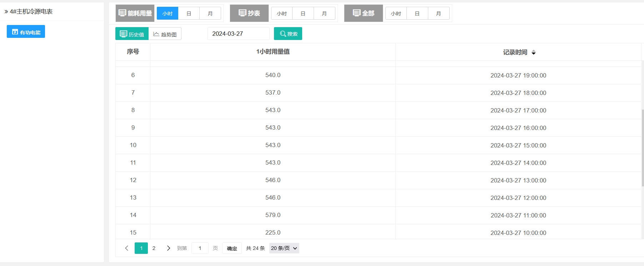Click timestamp 2024-03-27 15:00:00
This screenshot has width=644, height=266.
518,145
